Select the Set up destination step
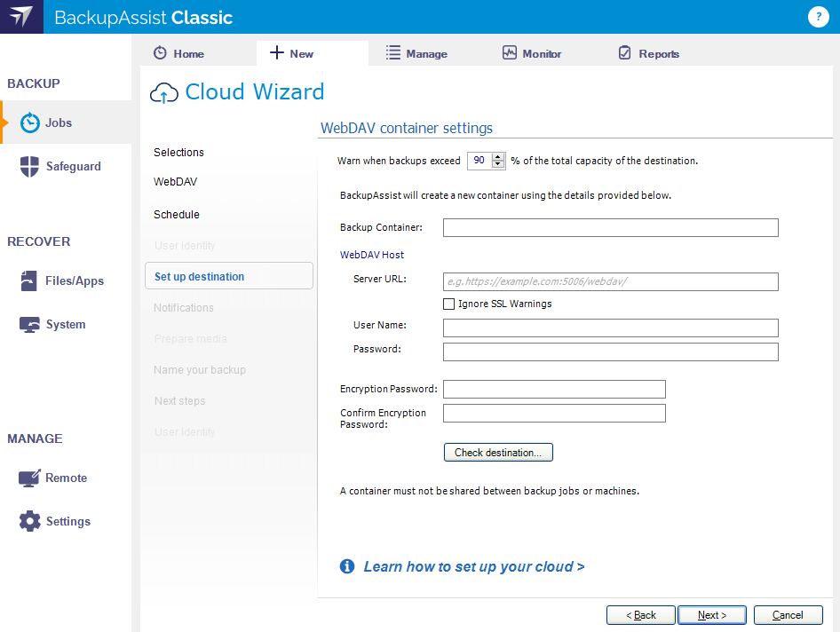Viewport: 840px width, 632px height. click(229, 276)
